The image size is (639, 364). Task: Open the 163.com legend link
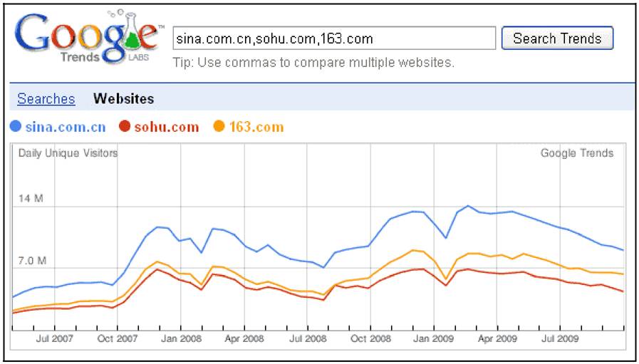[x=256, y=128]
